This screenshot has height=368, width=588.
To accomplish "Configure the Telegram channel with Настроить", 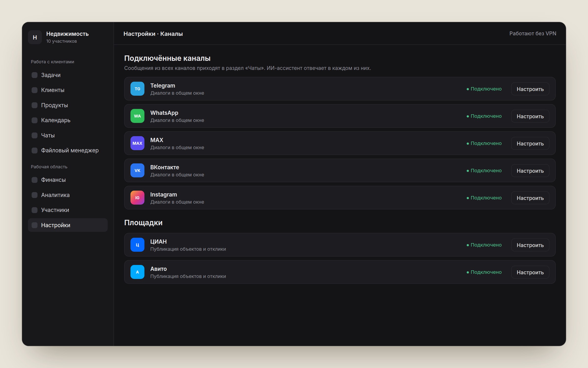I will point(530,89).
